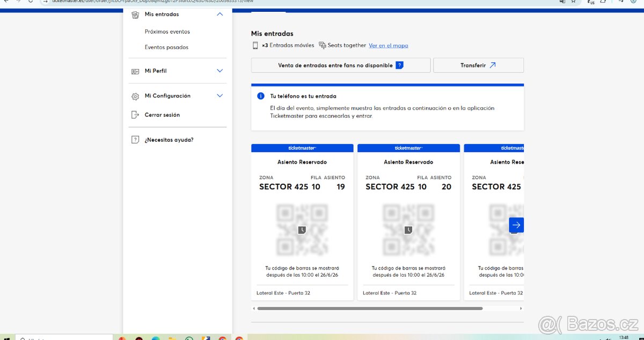
Task: Expand the Mi Configuración chevron
Action: [219, 96]
